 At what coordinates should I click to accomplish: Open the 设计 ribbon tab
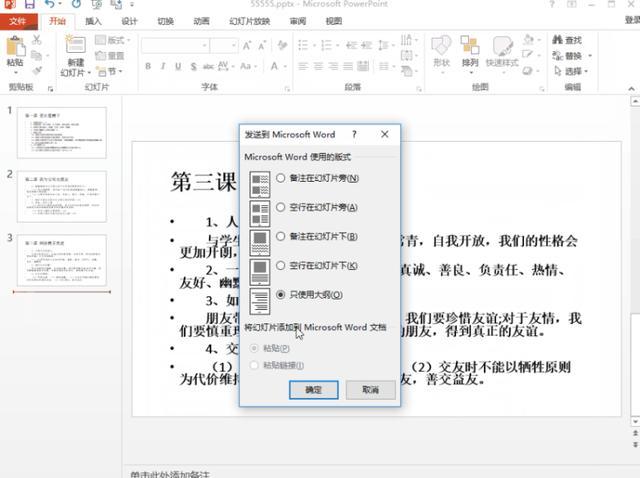pyautogui.click(x=129, y=21)
